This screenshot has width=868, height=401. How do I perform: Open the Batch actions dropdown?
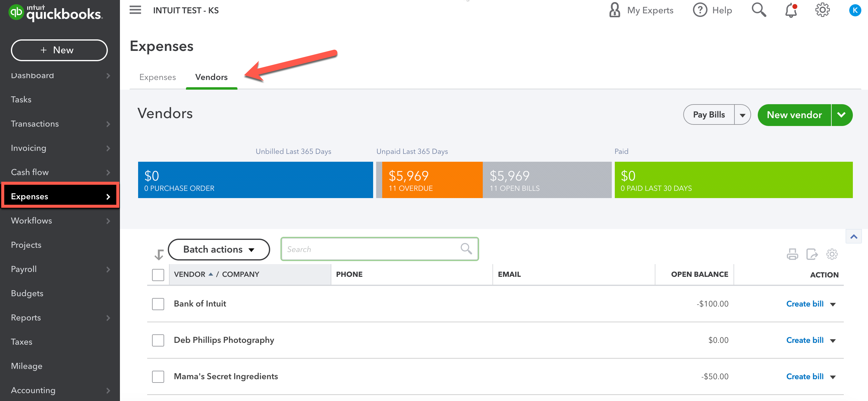[x=219, y=249]
